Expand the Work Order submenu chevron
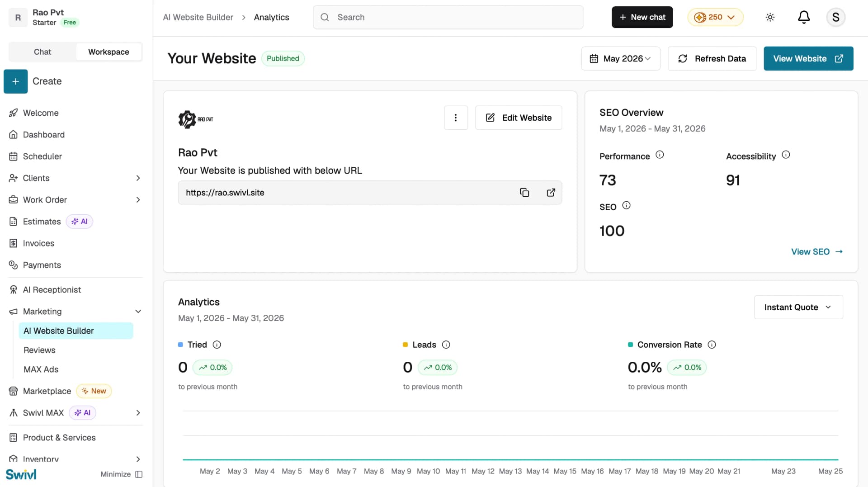 (x=138, y=200)
